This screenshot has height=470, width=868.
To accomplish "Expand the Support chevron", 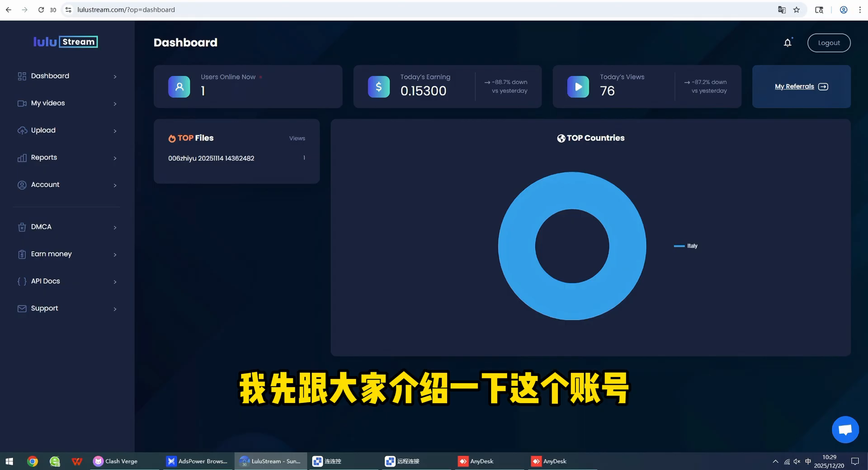I will [x=115, y=309].
